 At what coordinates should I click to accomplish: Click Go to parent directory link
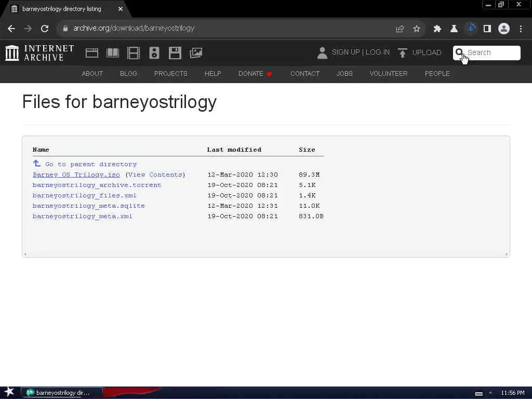tap(91, 164)
